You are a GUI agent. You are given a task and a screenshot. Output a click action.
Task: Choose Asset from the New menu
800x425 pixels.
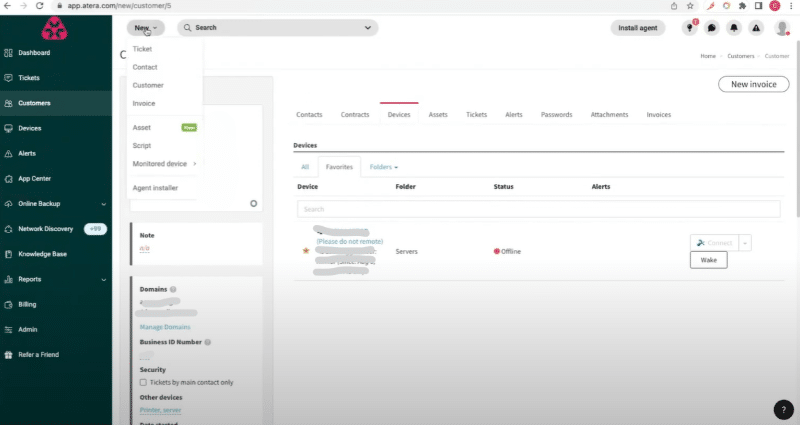coord(142,128)
